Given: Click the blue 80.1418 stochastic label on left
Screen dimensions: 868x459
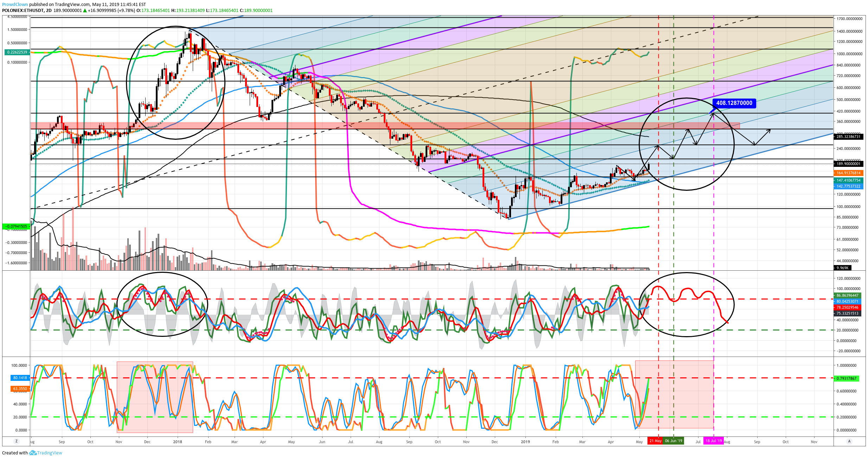Looking at the screenshot, I should 20,378.
